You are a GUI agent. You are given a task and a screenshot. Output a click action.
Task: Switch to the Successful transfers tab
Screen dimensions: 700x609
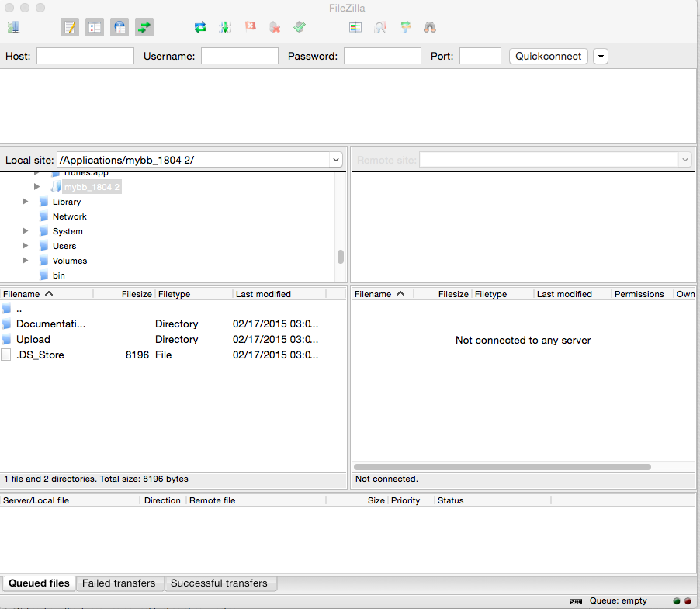(220, 583)
